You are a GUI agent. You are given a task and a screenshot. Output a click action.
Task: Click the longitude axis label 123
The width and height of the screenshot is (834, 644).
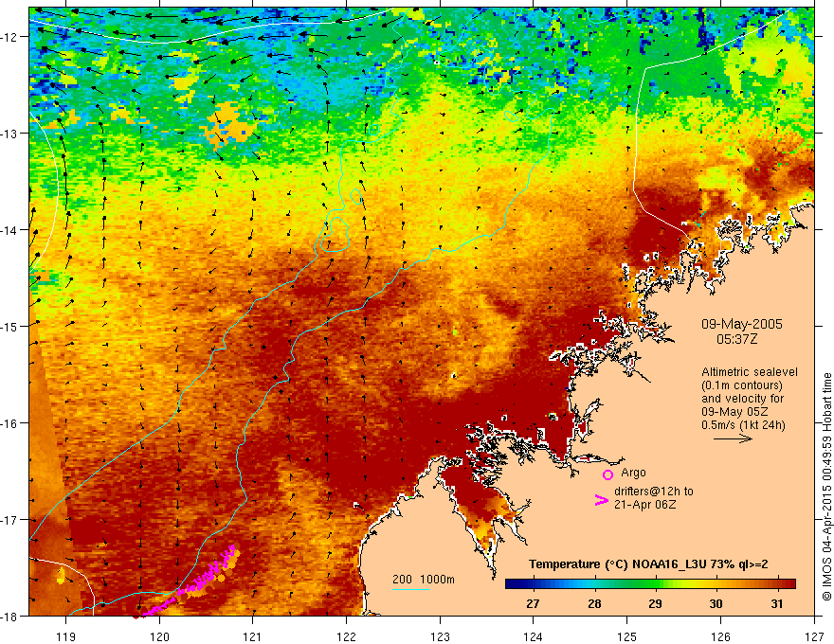pos(440,636)
